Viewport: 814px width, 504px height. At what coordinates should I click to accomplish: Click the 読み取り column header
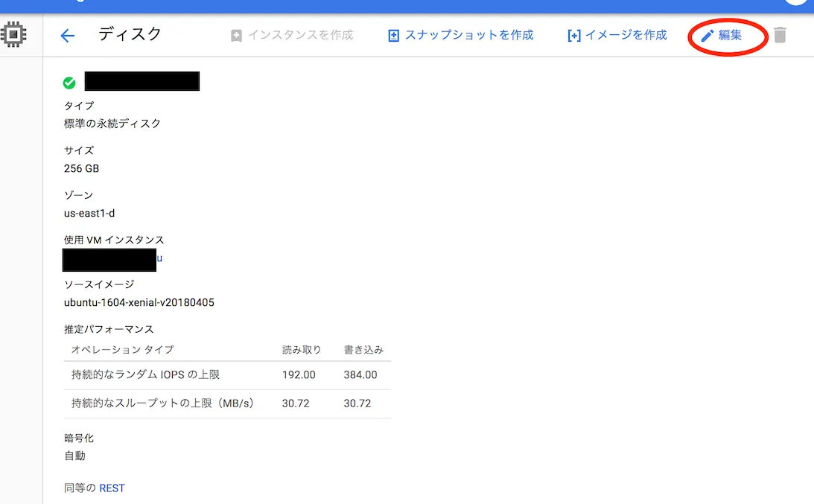pyautogui.click(x=302, y=349)
